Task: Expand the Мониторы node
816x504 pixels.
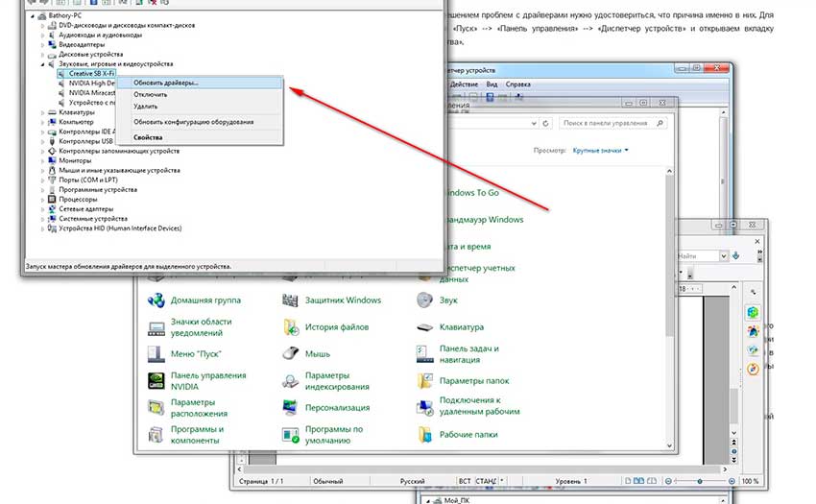Action: pyautogui.click(x=42, y=160)
